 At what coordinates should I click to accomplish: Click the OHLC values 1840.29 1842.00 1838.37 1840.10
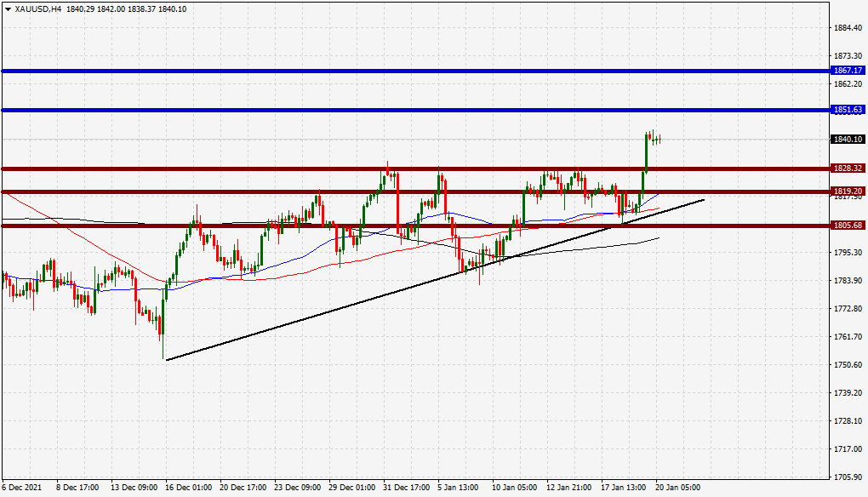tap(126, 9)
